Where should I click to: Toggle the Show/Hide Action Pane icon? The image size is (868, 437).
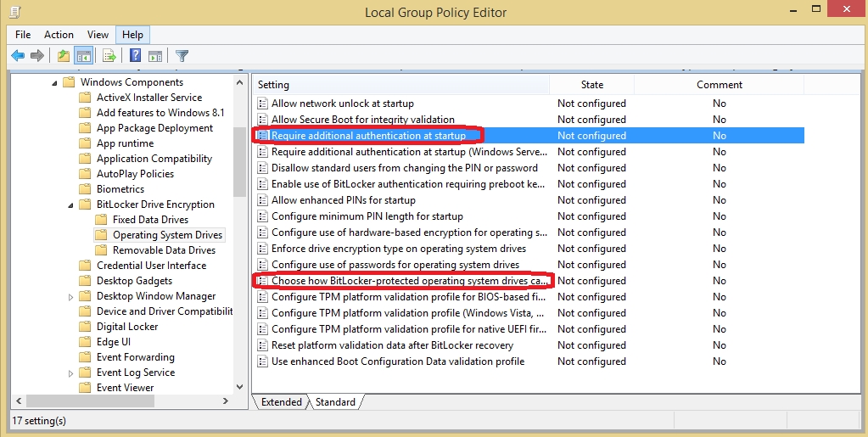(155, 55)
